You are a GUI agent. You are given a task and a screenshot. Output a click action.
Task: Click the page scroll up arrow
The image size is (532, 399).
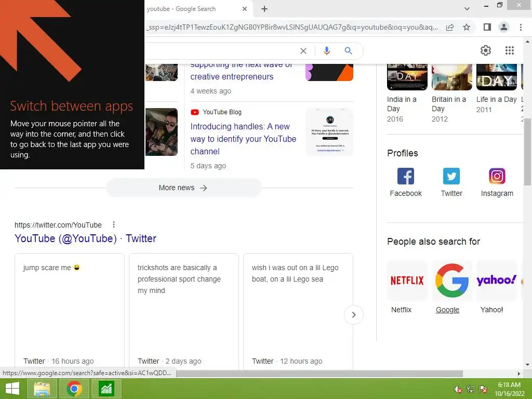(x=527, y=42)
